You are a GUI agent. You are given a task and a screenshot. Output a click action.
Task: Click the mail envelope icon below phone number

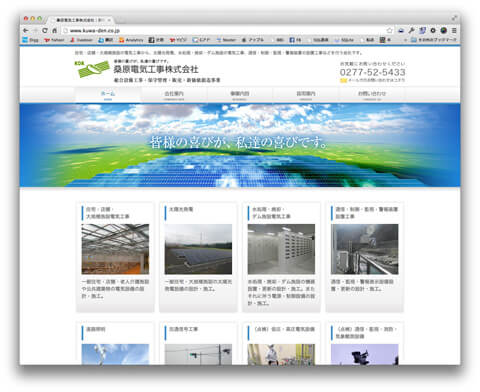point(343,80)
